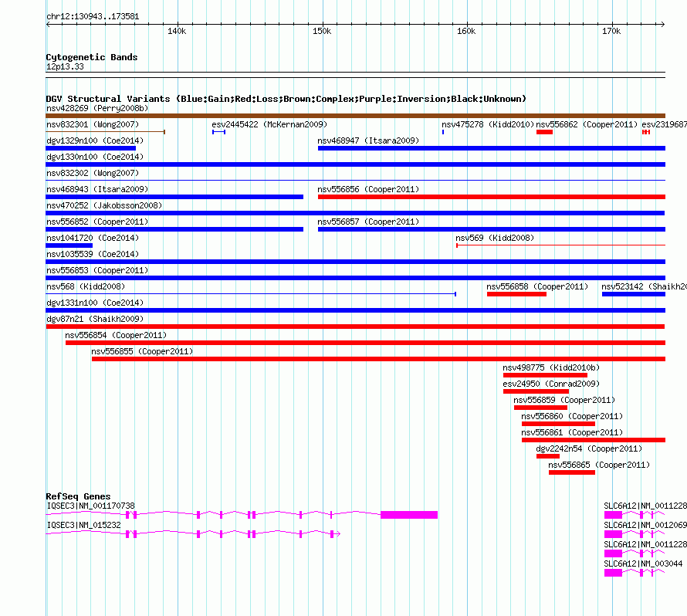
Task: Click the 12p13.33 cytogenetic band label
Action: tap(65, 66)
